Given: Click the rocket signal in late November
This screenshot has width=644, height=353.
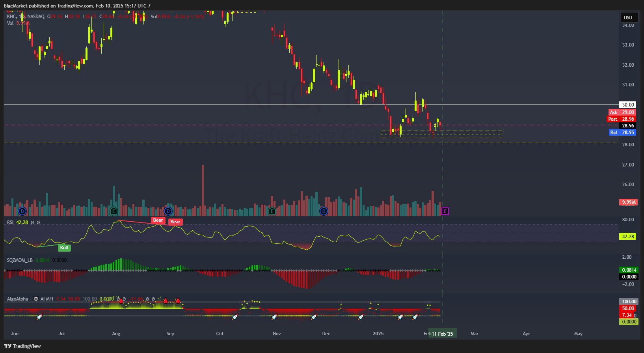Looking at the screenshot, I should point(314,317).
